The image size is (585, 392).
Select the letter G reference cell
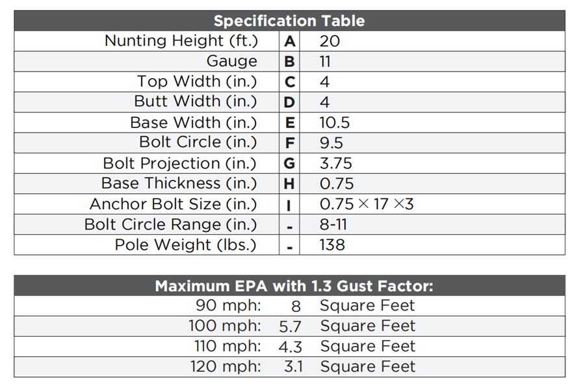click(290, 163)
